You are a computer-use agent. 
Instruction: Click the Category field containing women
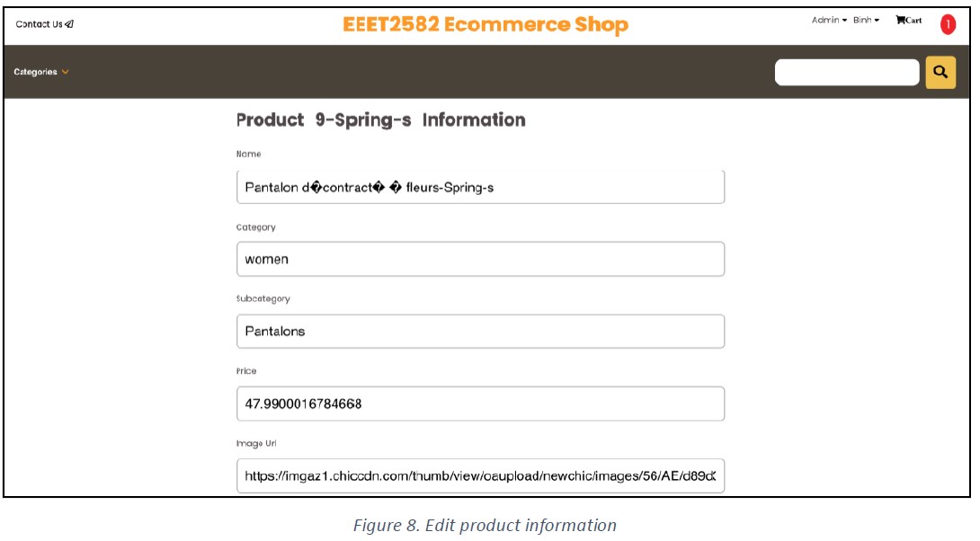(x=481, y=259)
